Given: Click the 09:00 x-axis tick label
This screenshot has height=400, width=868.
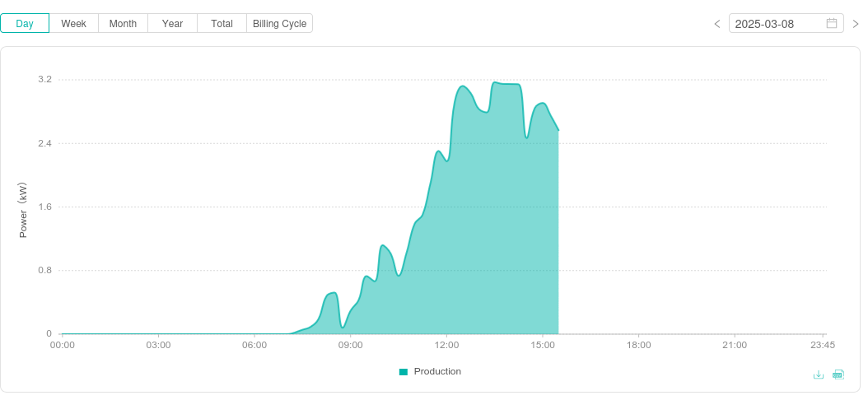Looking at the screenshot, I should pyautogui.click(x=350, y=345).
